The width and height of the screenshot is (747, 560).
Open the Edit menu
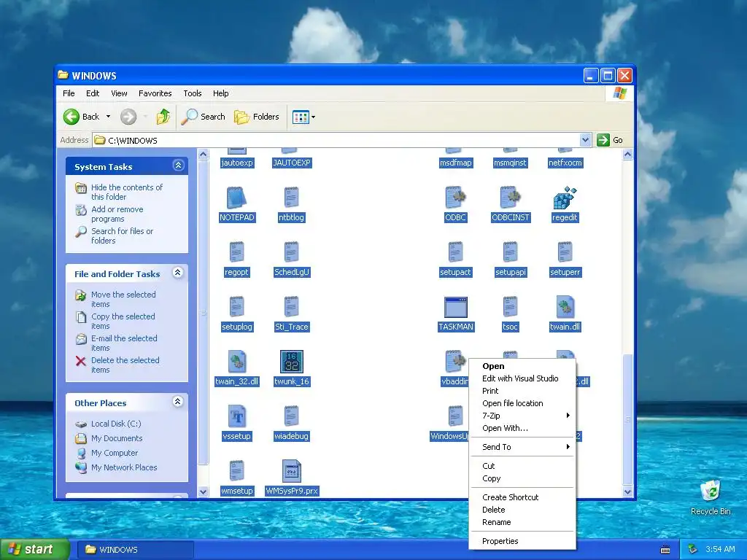coord(93,93)
